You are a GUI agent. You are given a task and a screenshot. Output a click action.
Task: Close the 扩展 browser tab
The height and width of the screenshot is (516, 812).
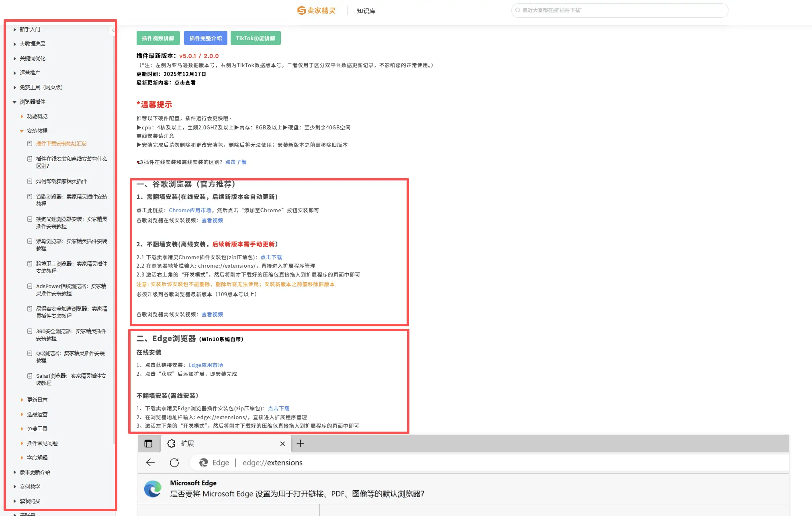click(282, 444)
